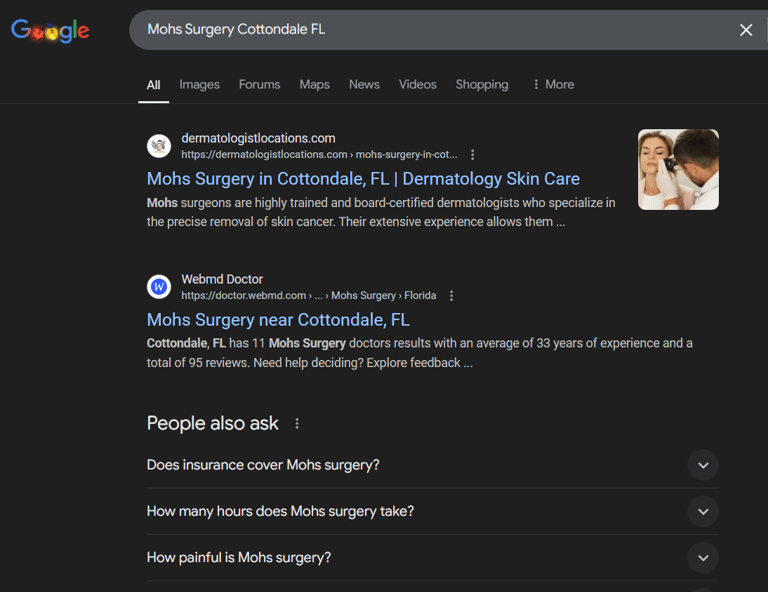Open Mohs Surgery near Cottondale, FL link
This screenshot has height=592, width=768.
(x=278, y=320)
